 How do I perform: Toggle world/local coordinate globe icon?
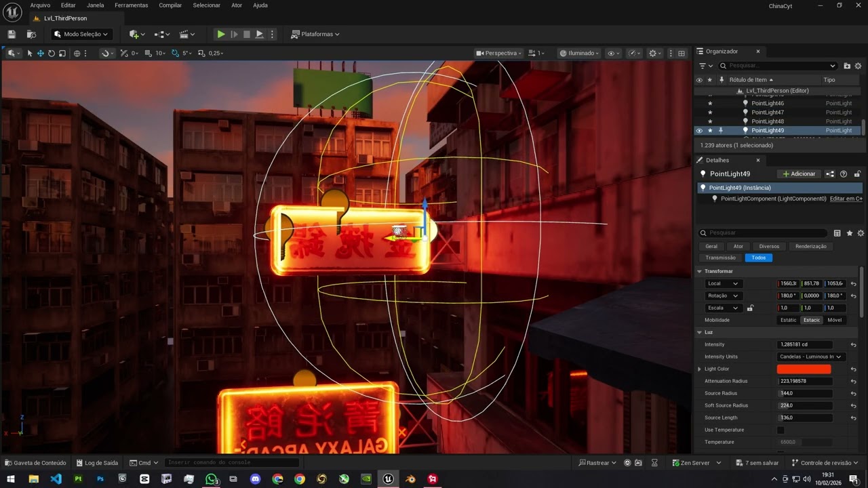pyautogui.click(x=77, y=53)
